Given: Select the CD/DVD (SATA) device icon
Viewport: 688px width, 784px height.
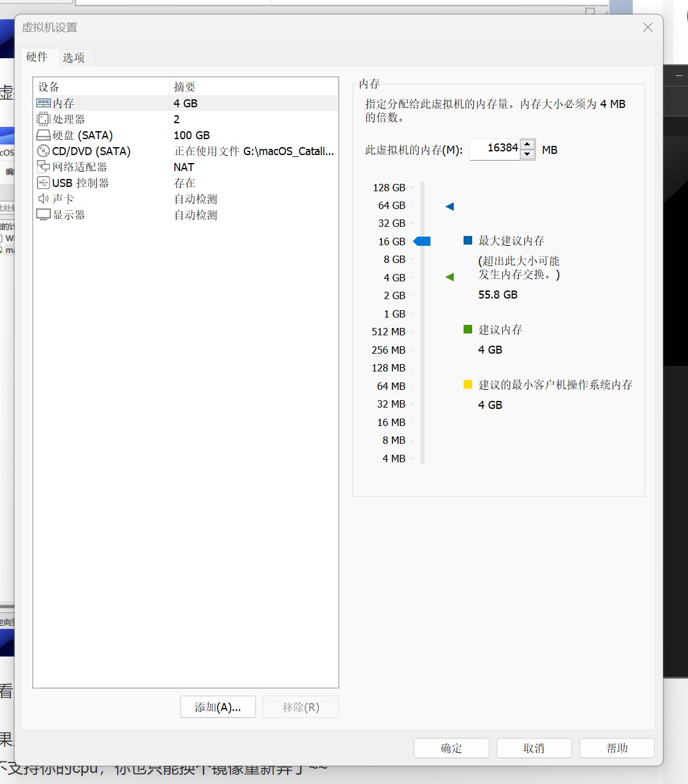Looking at the screenshot, I should pyautogui.click(x=44, y=151).
